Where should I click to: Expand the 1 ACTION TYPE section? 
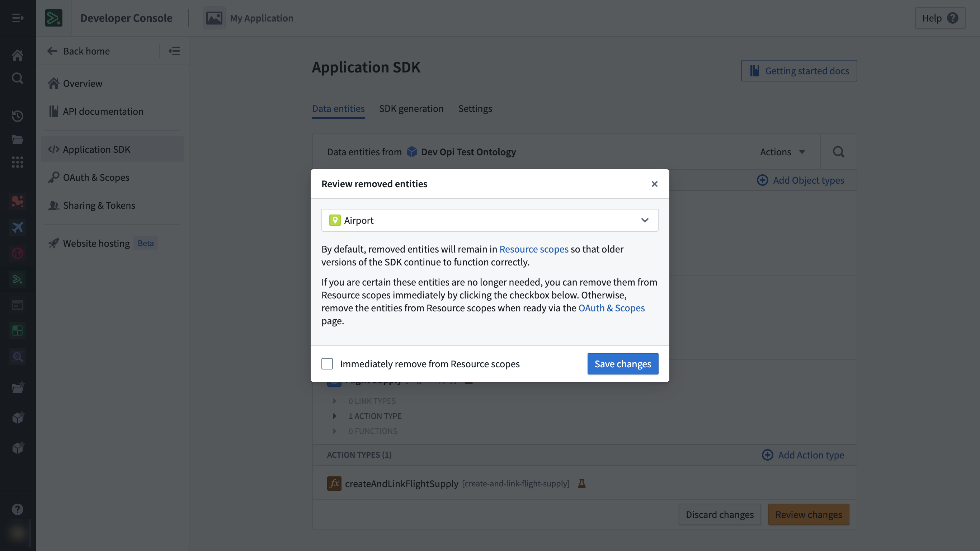point(335,416)
